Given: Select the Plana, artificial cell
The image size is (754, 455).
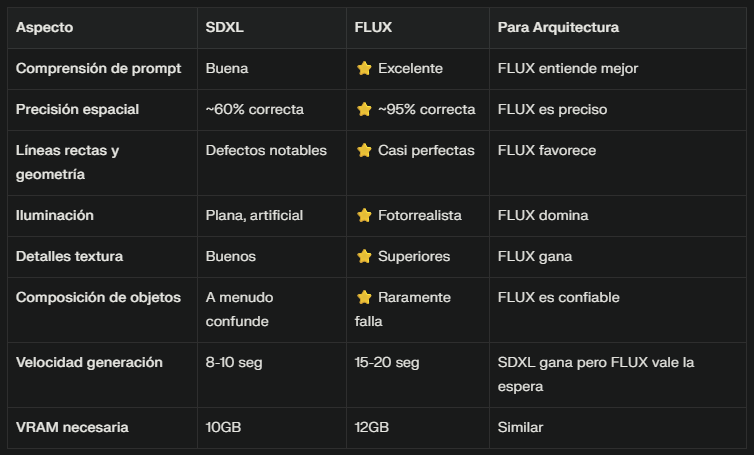Looking at the screenshot, I should (x=254, y=215).
